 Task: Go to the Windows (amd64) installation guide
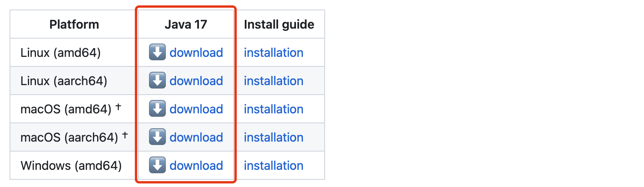273,166
